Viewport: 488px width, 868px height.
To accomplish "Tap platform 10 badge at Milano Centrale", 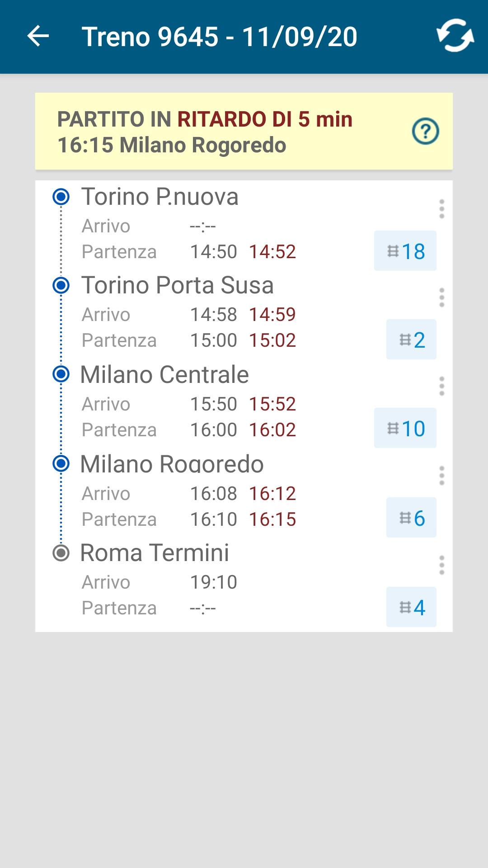I will click(405, 428).
